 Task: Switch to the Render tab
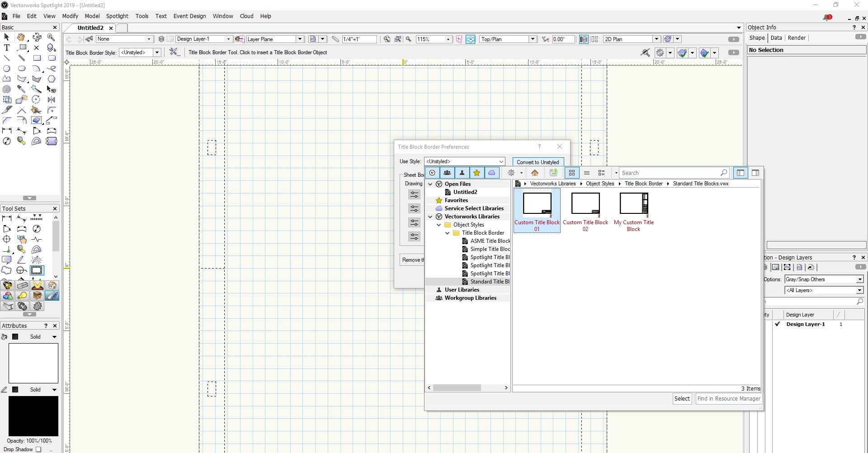click(x=797, y=38)
